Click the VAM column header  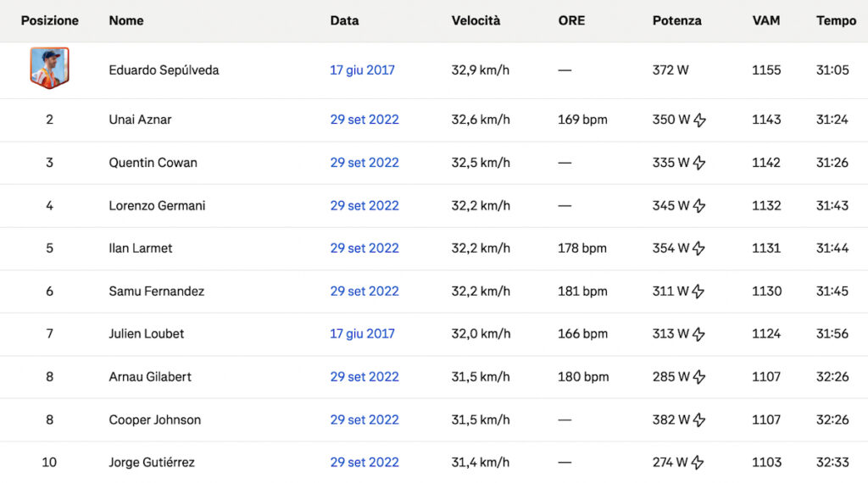(766, 20)
